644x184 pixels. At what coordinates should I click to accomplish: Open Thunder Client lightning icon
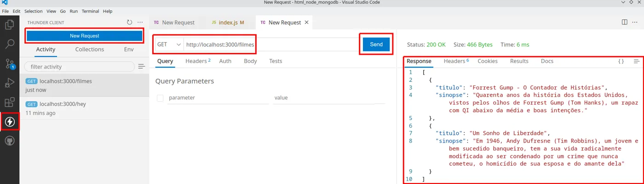pyautogui.click(x=10, y=122)
